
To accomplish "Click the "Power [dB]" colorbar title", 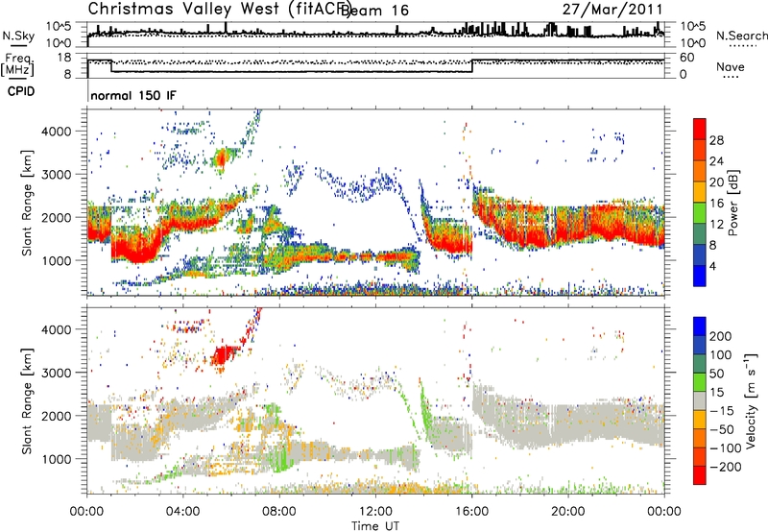I will point(732,203).
